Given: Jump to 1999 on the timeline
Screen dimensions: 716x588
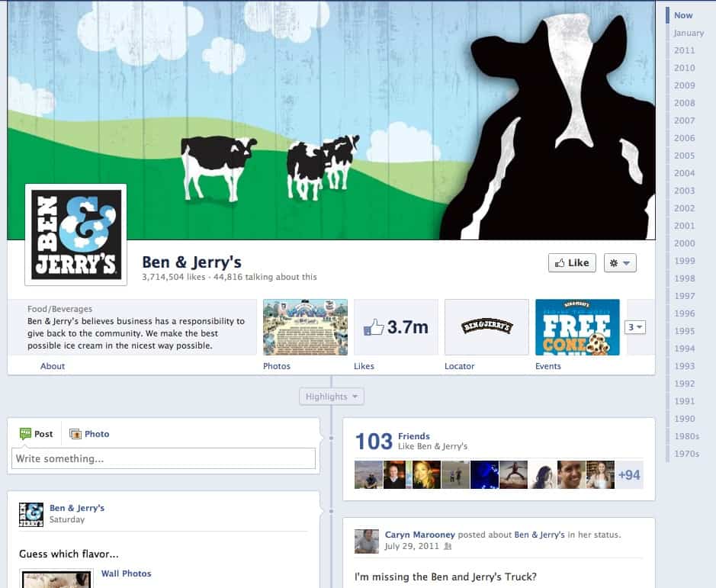Looking at the screenshot, I should click(685, 261).
